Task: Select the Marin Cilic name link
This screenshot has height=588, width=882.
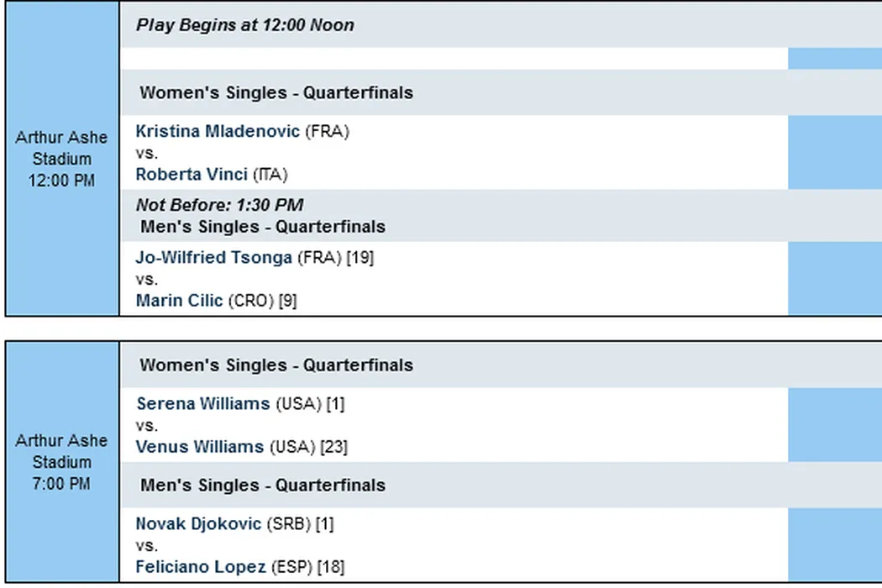Action: tap(179, 301)
